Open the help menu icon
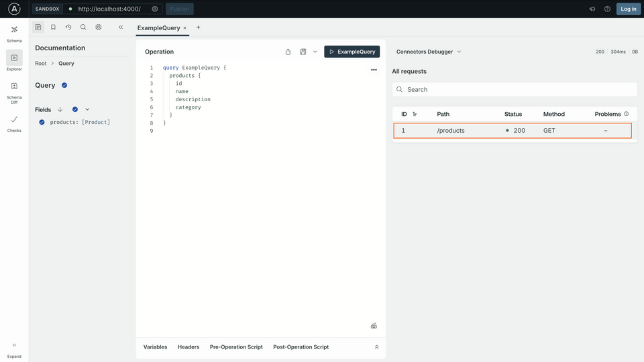This screenshot has height=362, width=644. (x=607, y=9)
